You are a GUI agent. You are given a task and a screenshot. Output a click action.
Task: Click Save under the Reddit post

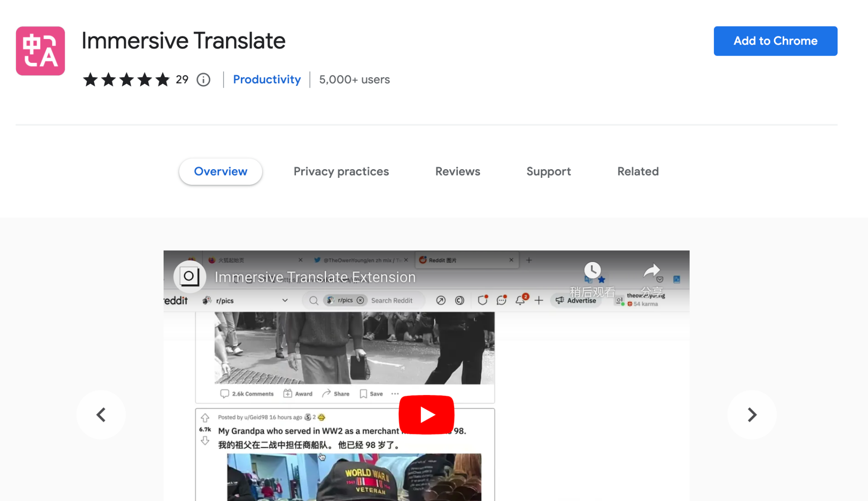coord(371,393)
